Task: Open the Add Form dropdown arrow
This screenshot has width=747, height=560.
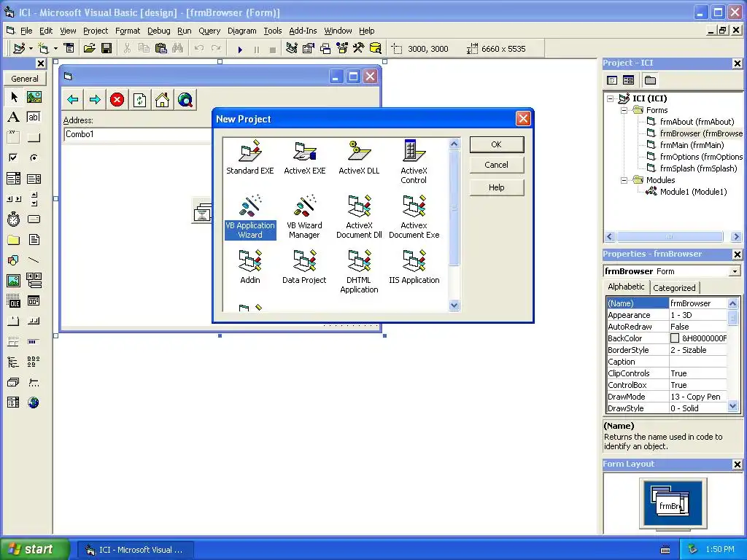Action: point(55,49)
